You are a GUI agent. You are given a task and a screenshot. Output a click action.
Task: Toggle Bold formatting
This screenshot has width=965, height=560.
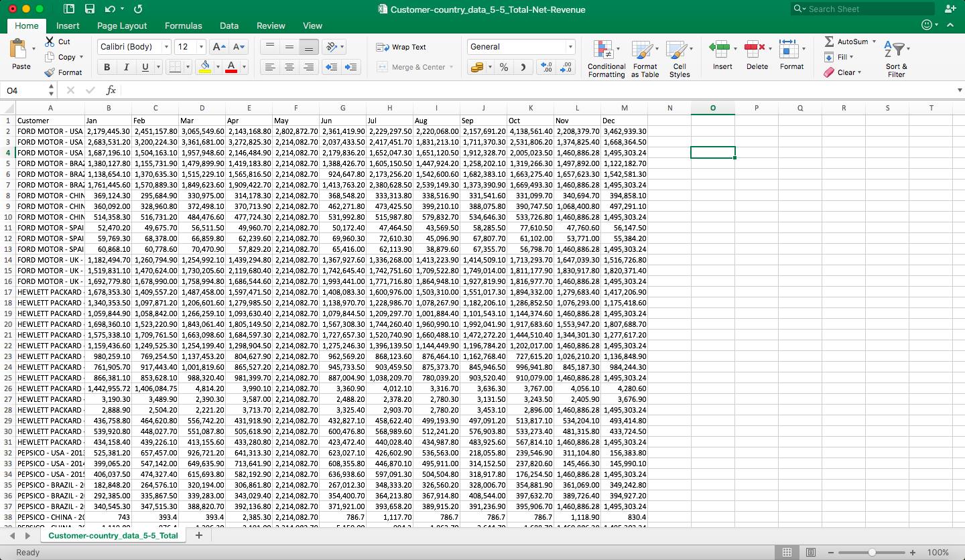coord(107,67)
